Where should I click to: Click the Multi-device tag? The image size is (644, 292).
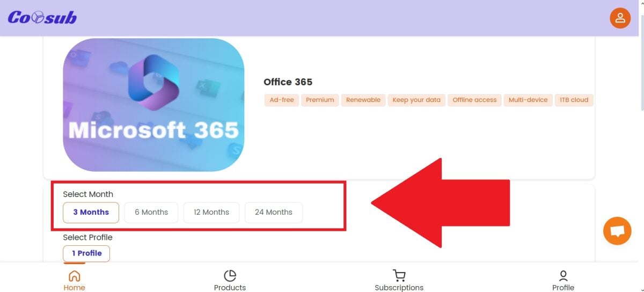528,100
